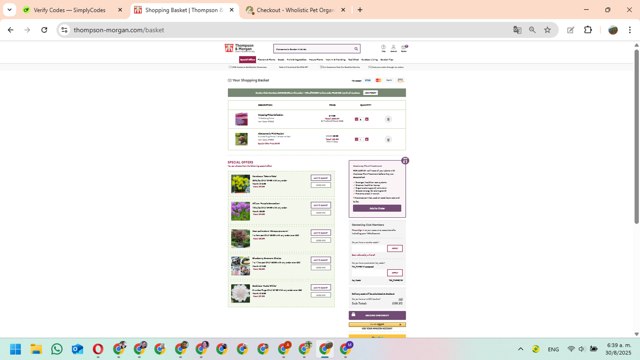
Task: Go to Thompson & Morgan home via logo
Action: point(239,48)
